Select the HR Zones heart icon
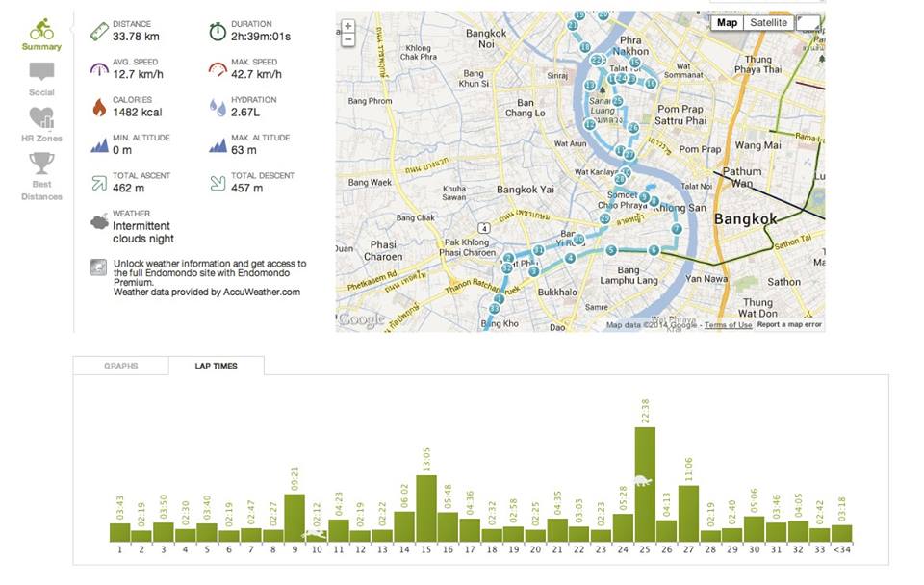 tap(41, 117)
